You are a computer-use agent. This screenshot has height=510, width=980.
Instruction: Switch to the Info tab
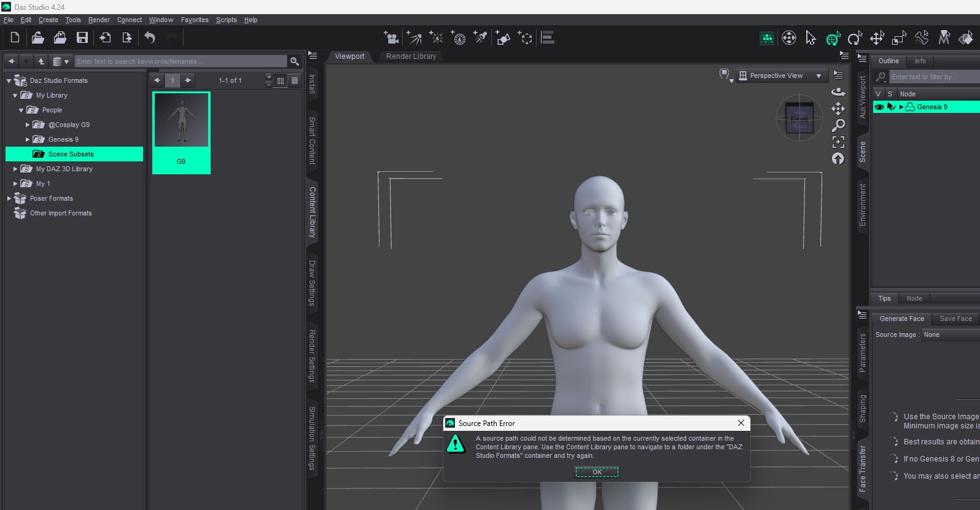coord(920,61)
